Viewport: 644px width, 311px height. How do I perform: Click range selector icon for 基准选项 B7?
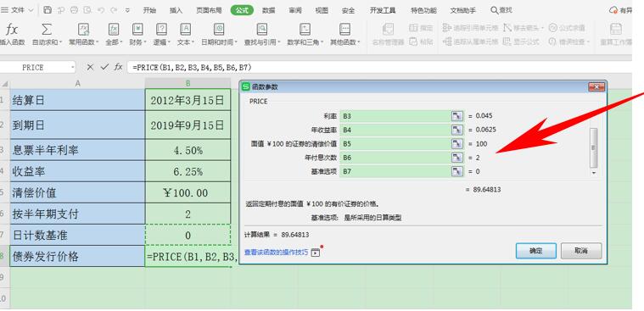click(456, 171)
